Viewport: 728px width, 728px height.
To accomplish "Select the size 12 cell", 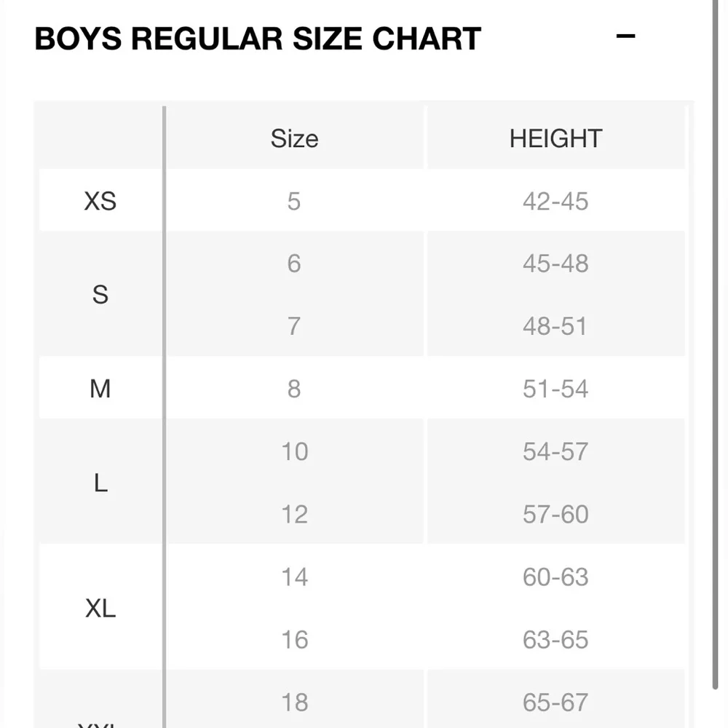I will coord(294,514).
